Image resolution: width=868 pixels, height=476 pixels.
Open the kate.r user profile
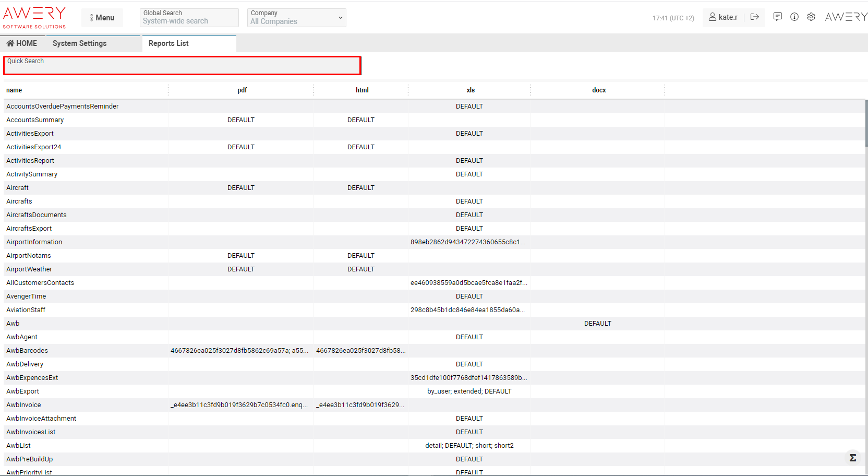click(723, 17)
